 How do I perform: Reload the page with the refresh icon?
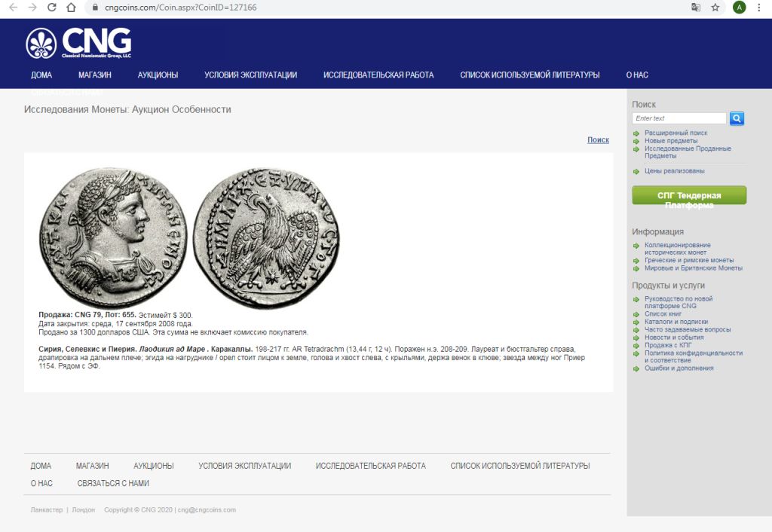[52, 8]
